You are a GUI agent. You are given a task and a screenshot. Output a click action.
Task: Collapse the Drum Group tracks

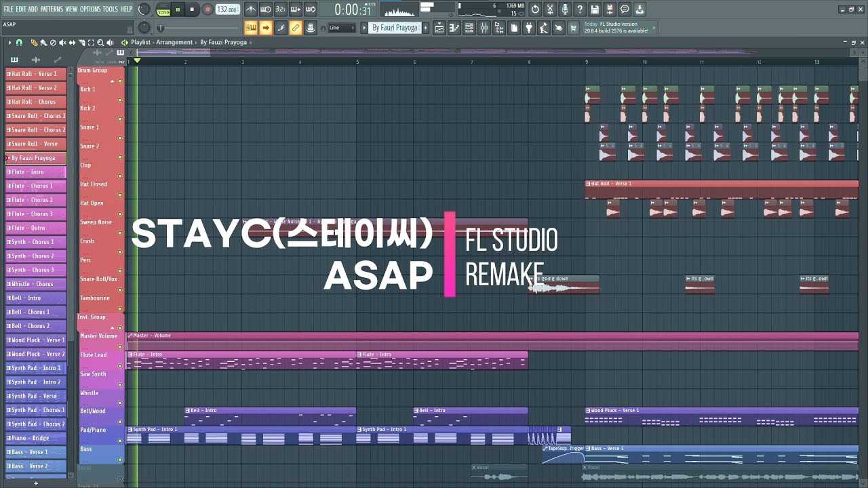pos(112,81)
